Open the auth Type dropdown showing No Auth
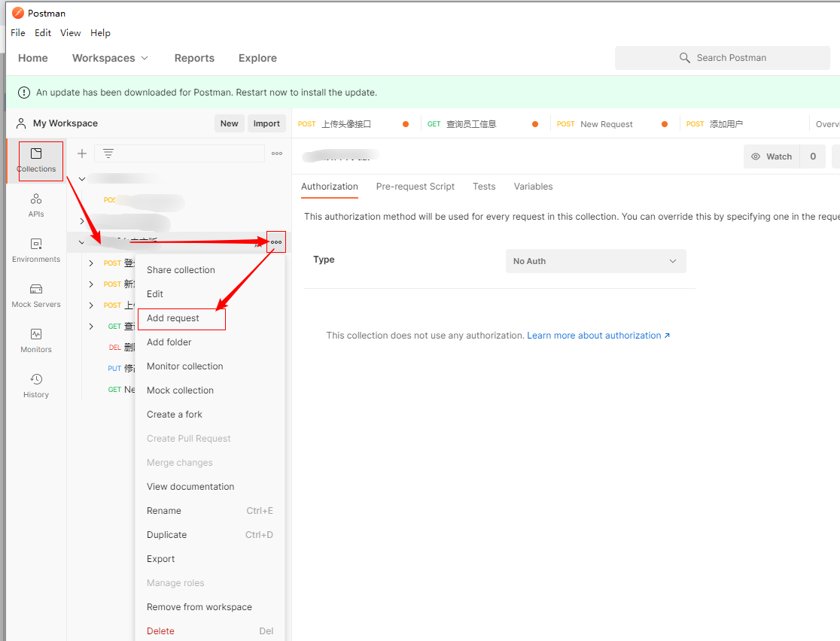This screenshot has height=641, width=840. (595, 261)
